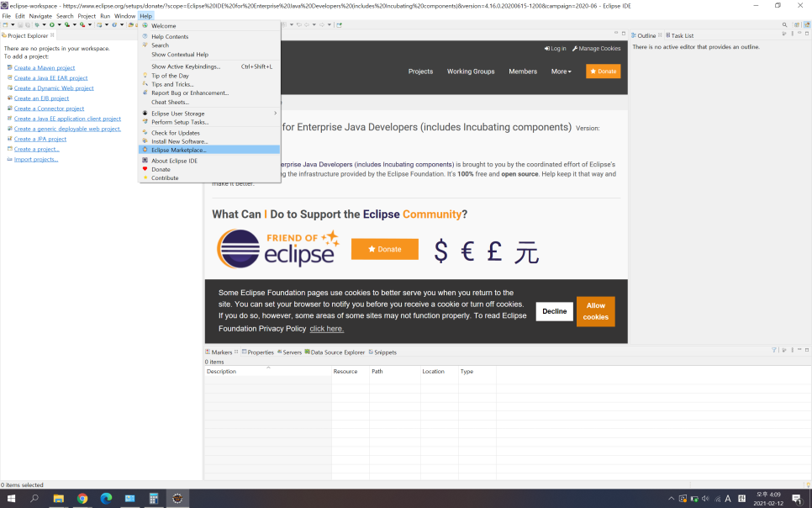
Task: Click the Create a Maven project link
Action: [x=44, y=68]
